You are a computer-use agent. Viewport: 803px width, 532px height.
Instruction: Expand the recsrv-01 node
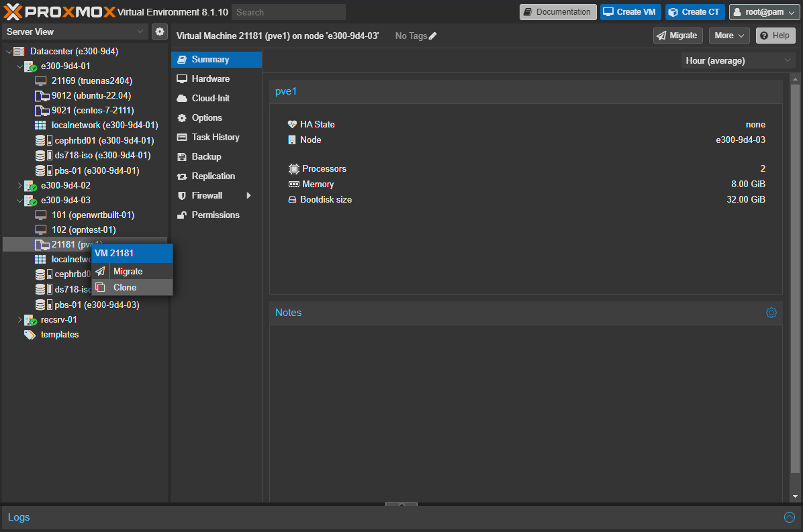19,320
